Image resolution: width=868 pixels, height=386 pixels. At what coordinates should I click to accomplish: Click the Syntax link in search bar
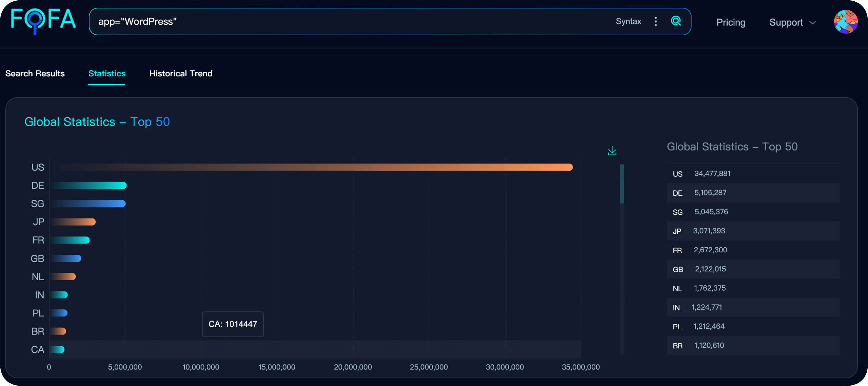click(x=628, y=21)
